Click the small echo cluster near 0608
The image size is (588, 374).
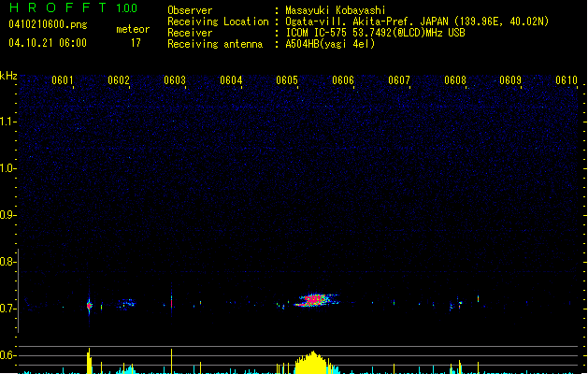coord(457,303)
